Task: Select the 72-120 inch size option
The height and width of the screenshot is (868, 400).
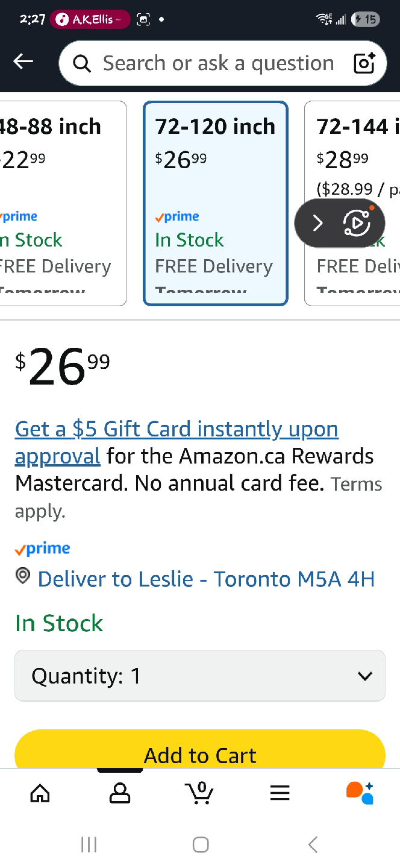Action: click(215, 204)
